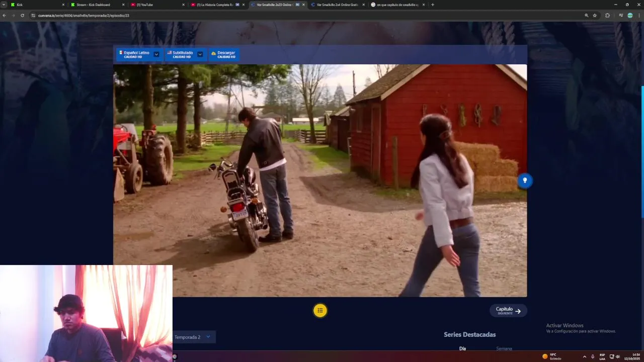Close the Ver Smallville 2x23 tab
Image resolution: width=644 pixels, height=362 pixels.
click(303, 5)
